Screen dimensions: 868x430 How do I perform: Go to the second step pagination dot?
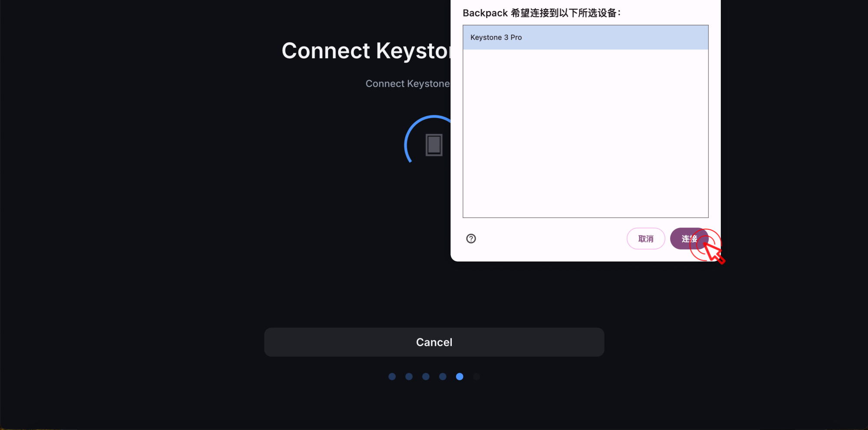pos(409,377)
